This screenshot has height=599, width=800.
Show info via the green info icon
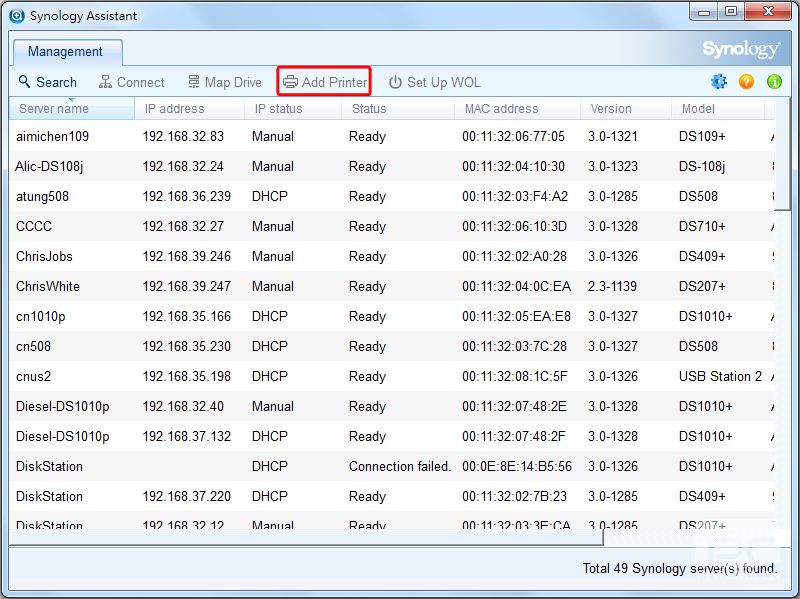774,81
